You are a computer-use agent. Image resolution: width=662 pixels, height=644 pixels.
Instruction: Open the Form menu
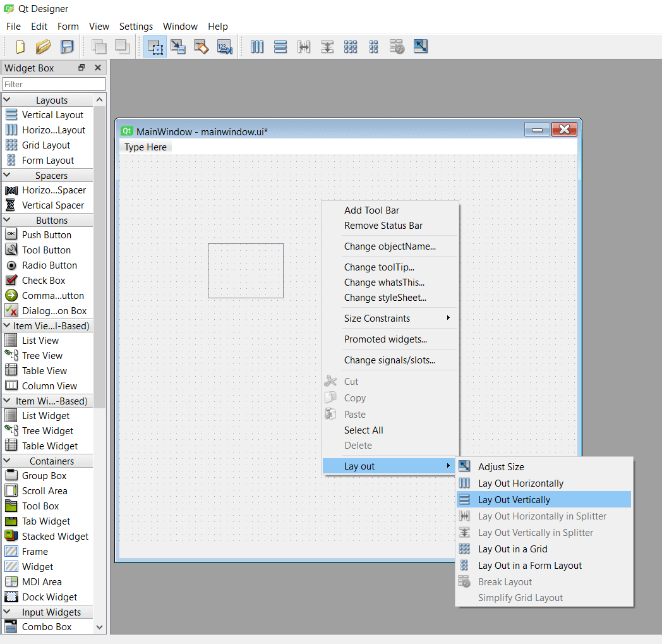pyautogui.click(x=68, y=26)
